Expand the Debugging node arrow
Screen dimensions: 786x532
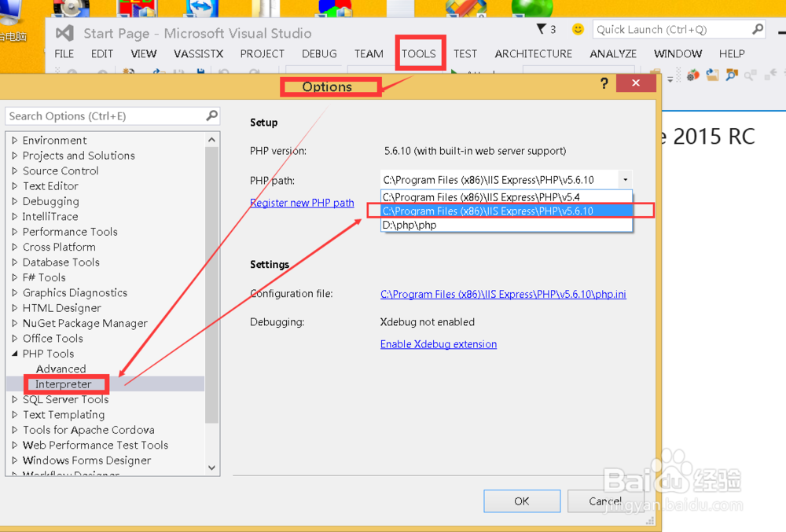(x=14, y=201)
